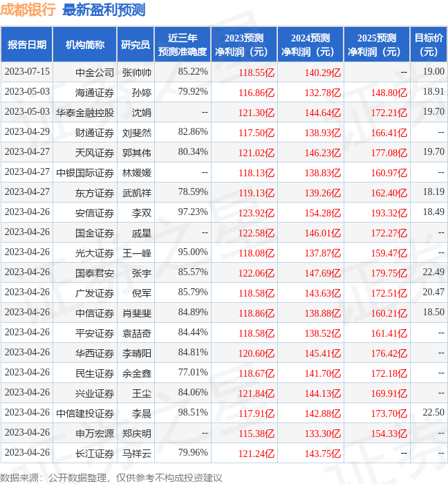Viewport: 448px width, 484px height.
Task: Click the 成都银行 title text
Action: point(29,10)
